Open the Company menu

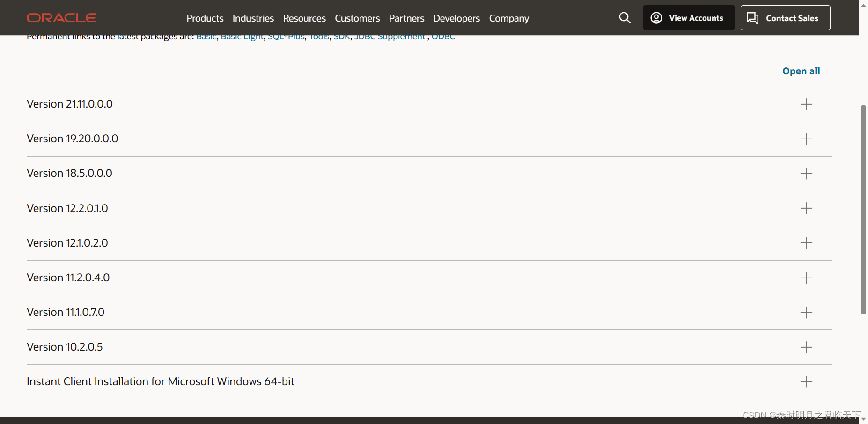(x=509, y=18)
